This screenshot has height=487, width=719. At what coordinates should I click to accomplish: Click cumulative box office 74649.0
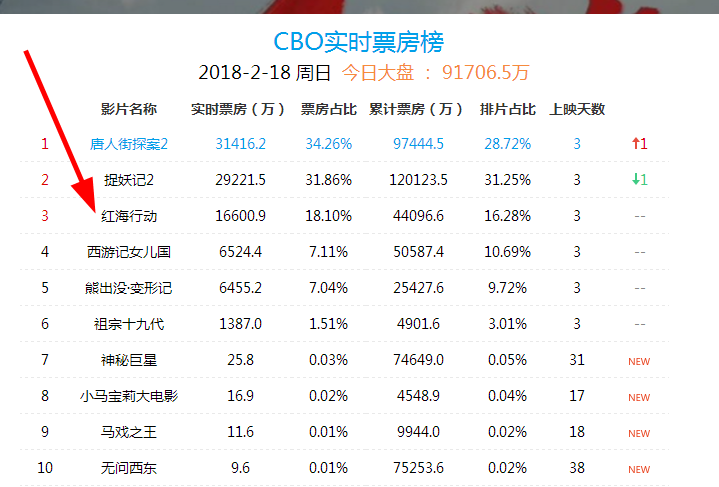pyautogui.click(x=419, y=360)
